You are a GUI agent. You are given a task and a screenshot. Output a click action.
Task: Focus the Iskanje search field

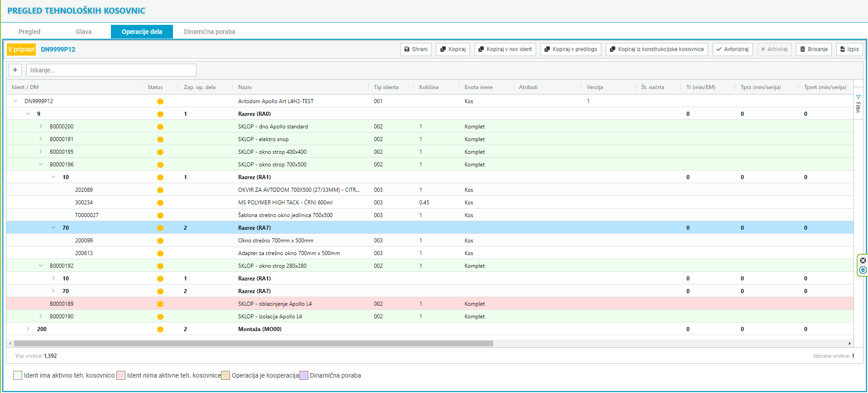tap(111, 70)
